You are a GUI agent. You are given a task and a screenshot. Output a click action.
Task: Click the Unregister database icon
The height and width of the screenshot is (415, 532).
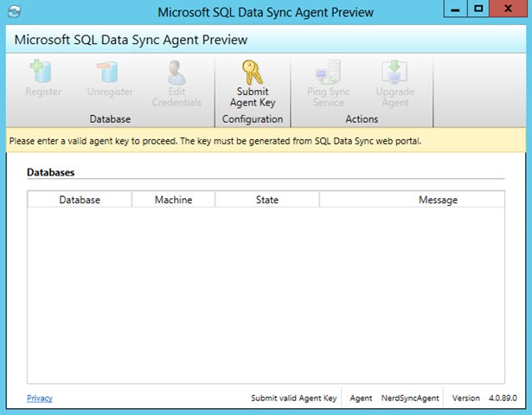(108, 72)
